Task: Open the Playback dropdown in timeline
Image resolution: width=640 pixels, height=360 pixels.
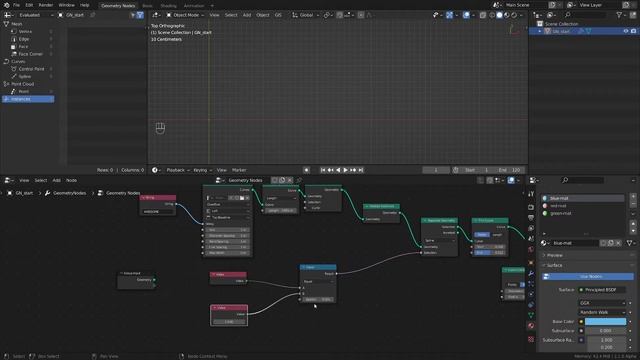Action: click(x=177, y=170)
